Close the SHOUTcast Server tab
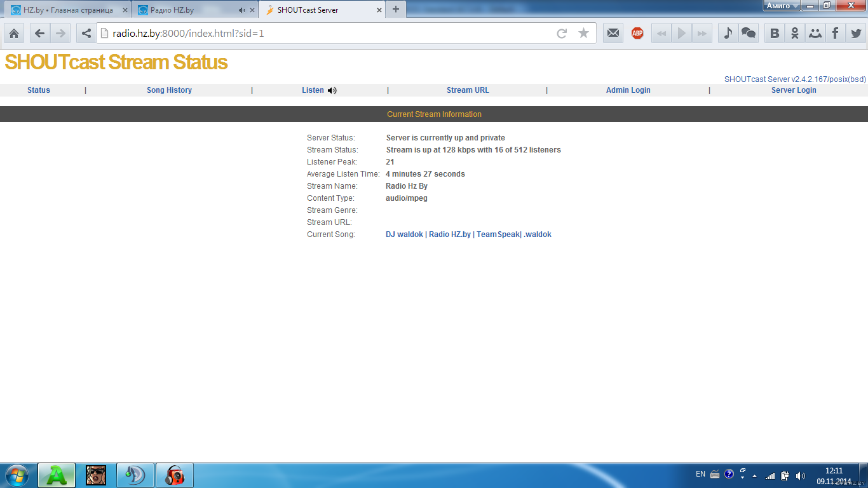This screenshot has height=488, width=868. coord(379,10)
